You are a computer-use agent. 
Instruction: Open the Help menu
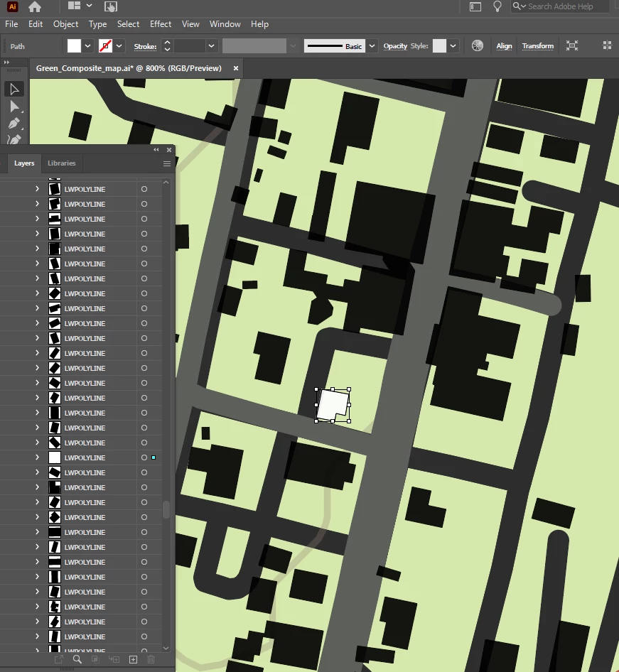pyautogui.click(x=260, y=24)
